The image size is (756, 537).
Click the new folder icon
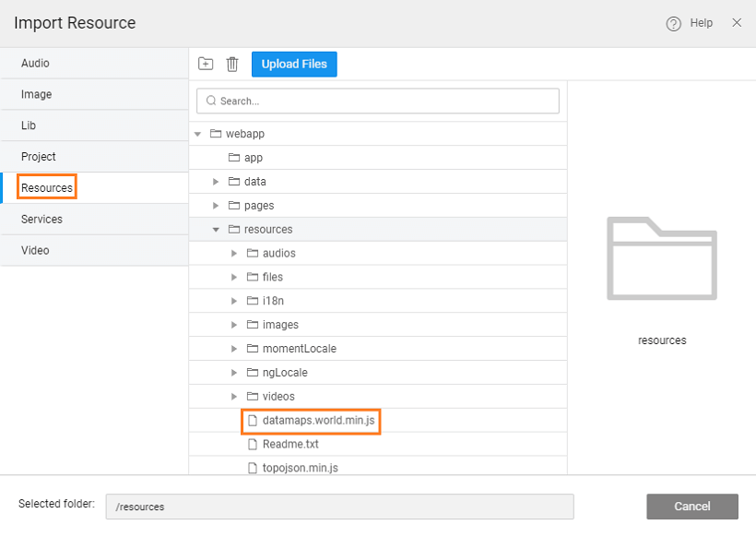pyautogui.click(x=206, y=64)
